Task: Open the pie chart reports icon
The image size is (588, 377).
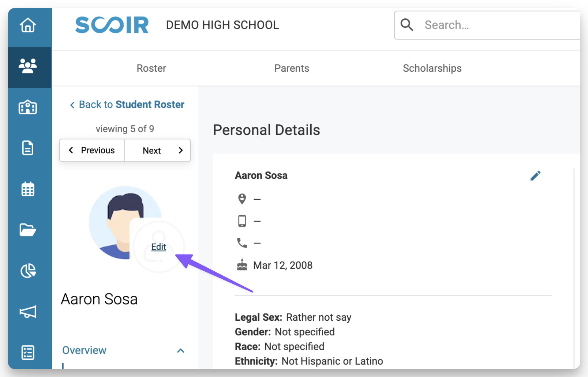Action: point(28,271)
